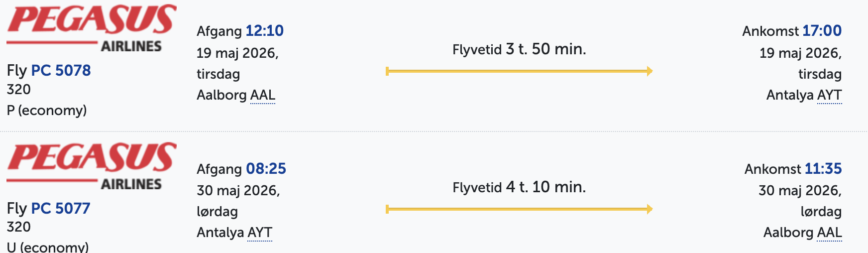This screenshot has width=868, height=253.
Task: Select the 17:00 arrival time
Action: click(822, 31)
